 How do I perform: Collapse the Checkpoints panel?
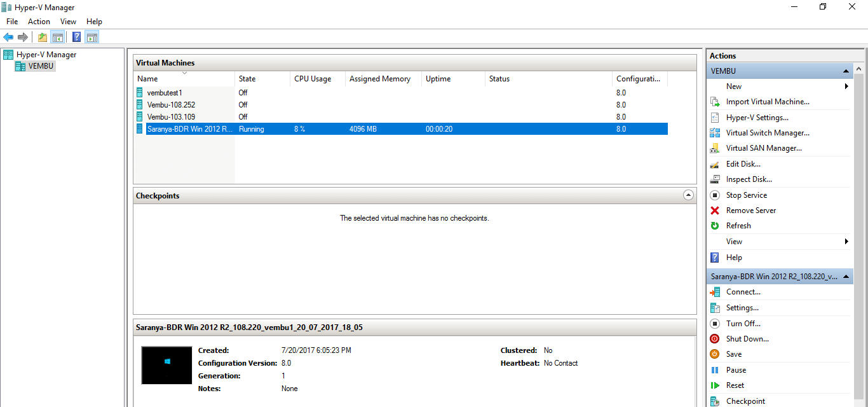[688, 195]
